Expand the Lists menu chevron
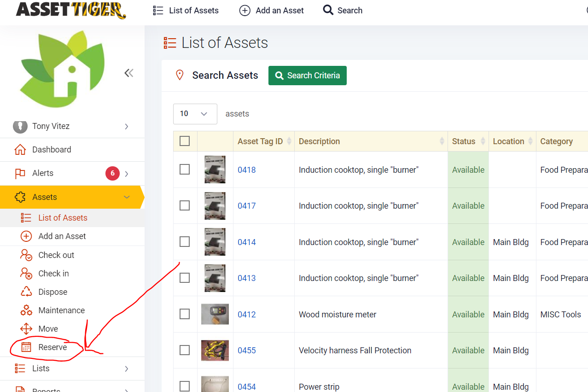588x392 pixels. tap(127, 369)
